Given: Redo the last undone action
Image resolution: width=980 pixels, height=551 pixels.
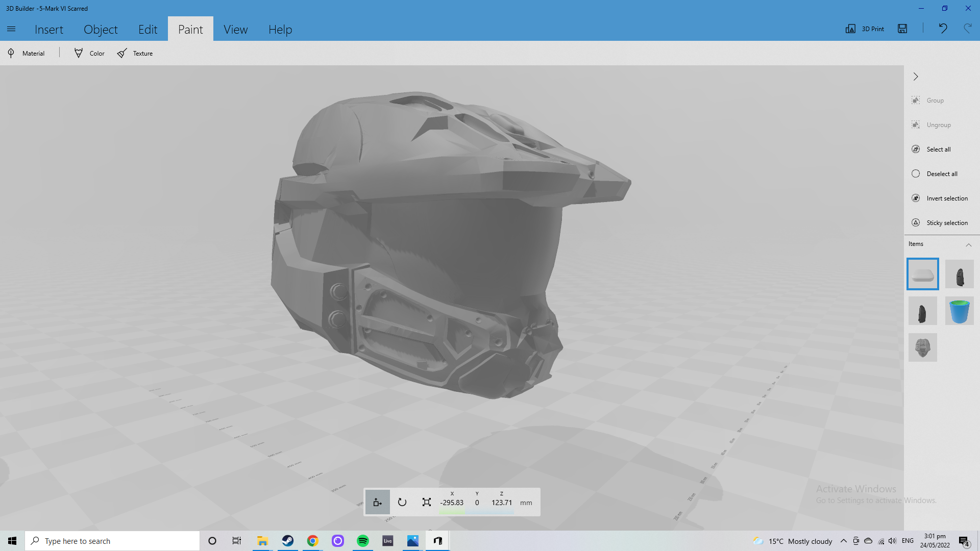Looking at the screenshot, I should (x=967, y=29).
